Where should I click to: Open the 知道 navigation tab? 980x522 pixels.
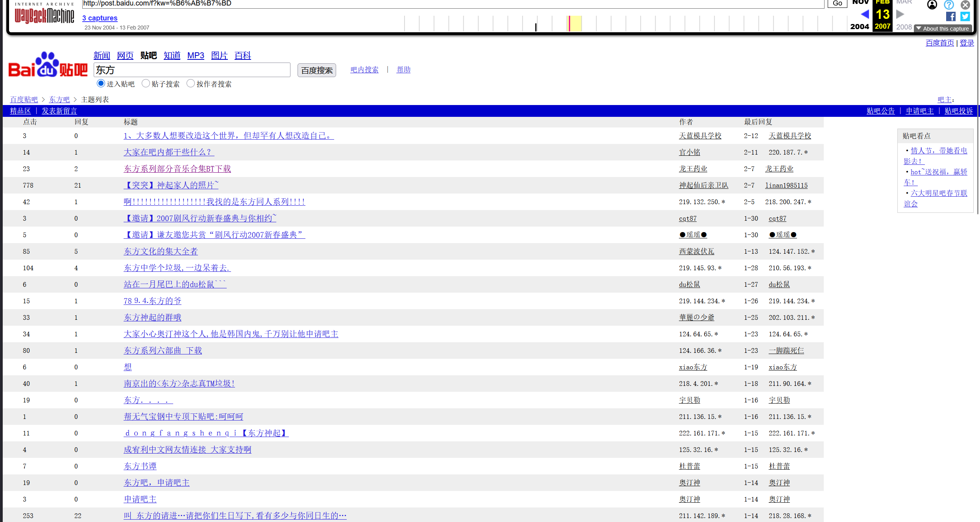172,55
